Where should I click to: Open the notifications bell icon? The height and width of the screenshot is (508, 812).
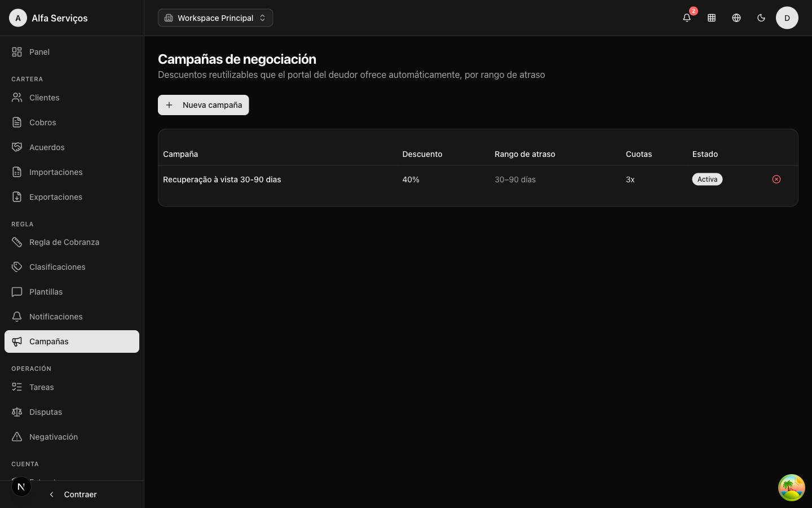pos(687,18)
